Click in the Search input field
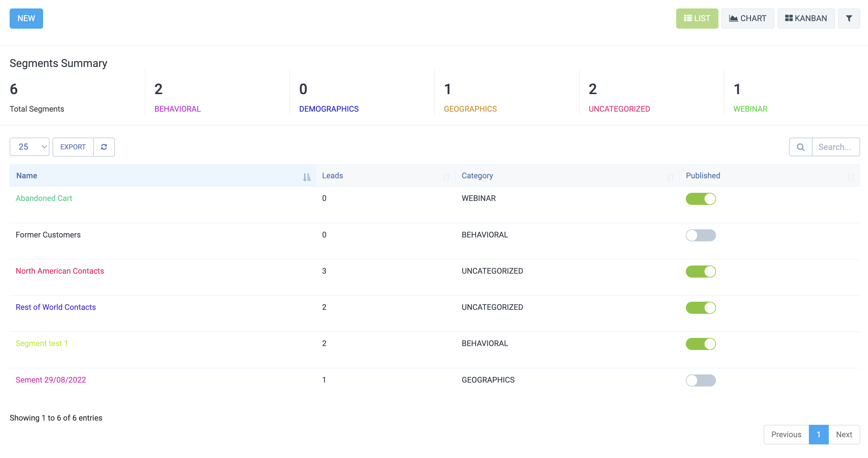Viewport: 868px width, 458px height. click(835, 147)
